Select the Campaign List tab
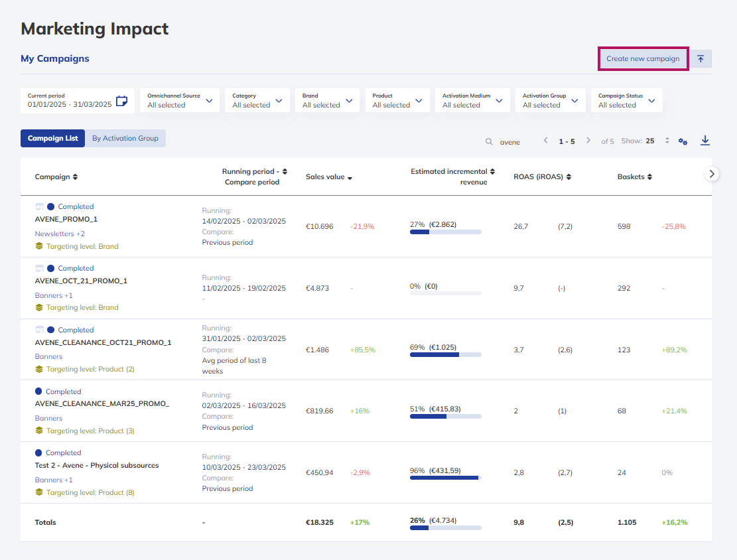Image resolution: width=737 pixels, height=560 pixels. [52, 138]
